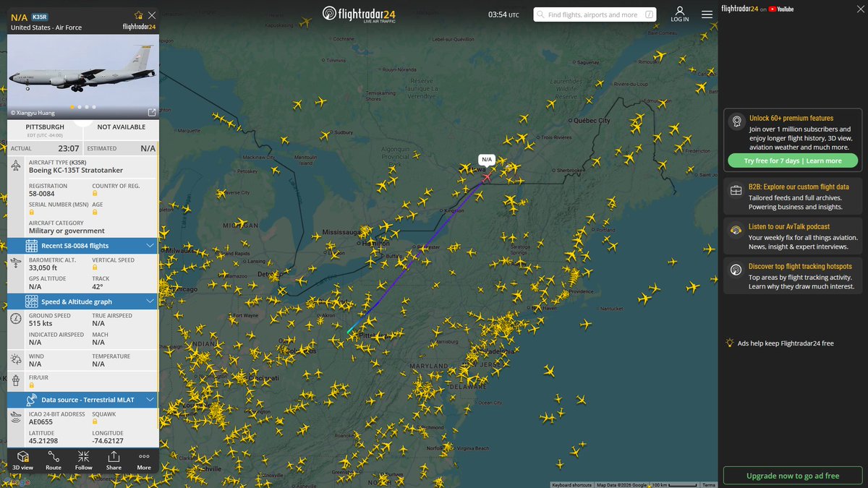Click the N/A callsign label on map
The width and height of the screenshot is (868, 488).
486,159
